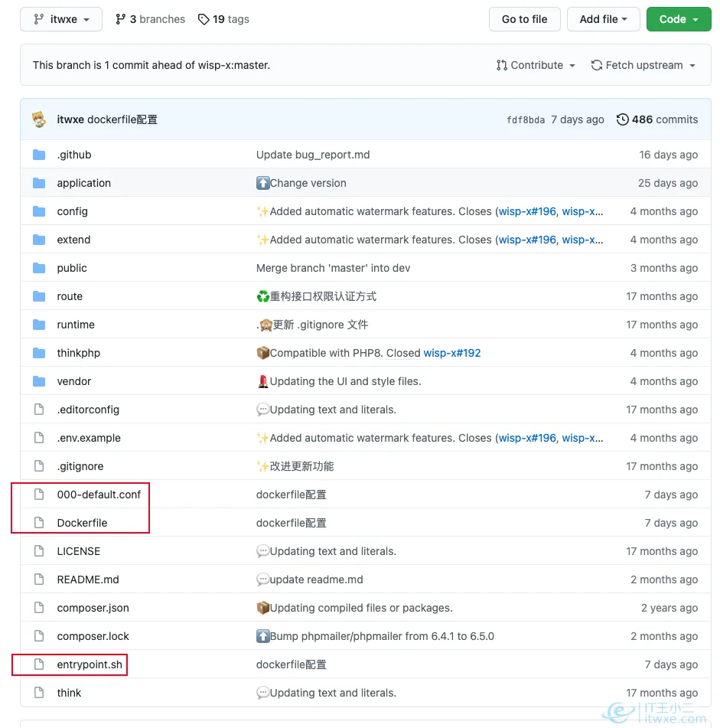Open the itwxe branch selector dropdown

click(x=60, y=19)
